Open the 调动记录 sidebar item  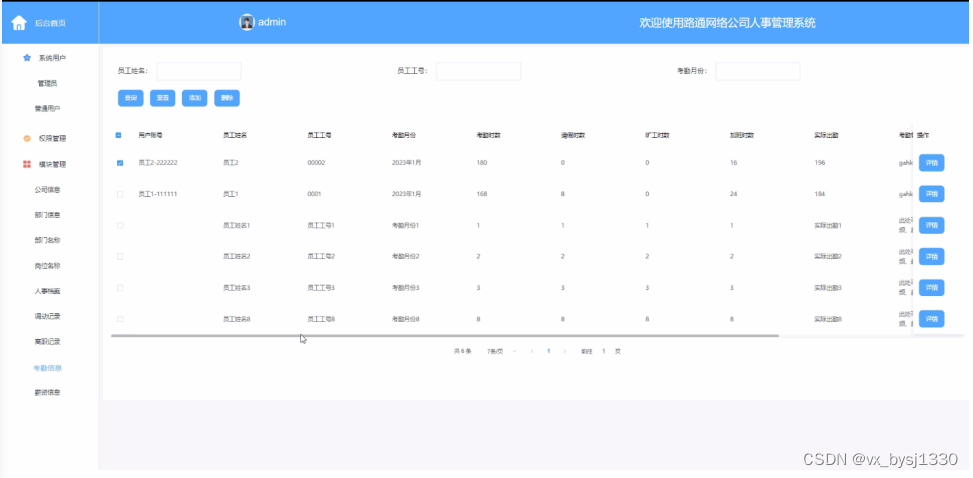[48, 317]
